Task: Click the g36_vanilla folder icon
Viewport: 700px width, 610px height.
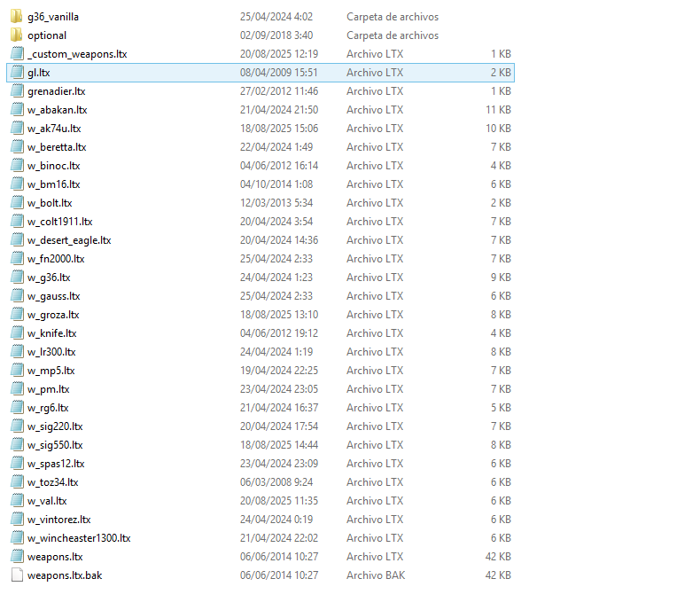Action: click(x=17, y=17)
